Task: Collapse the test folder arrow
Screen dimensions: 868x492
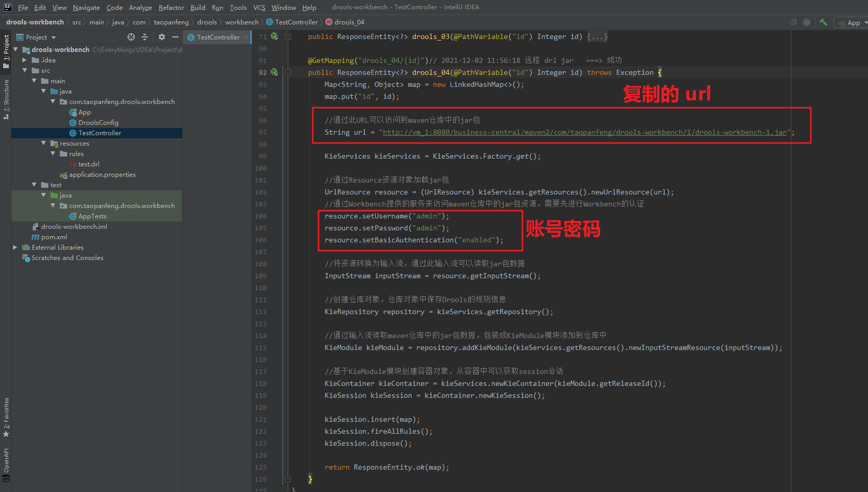Action: [x=34, y=185]
